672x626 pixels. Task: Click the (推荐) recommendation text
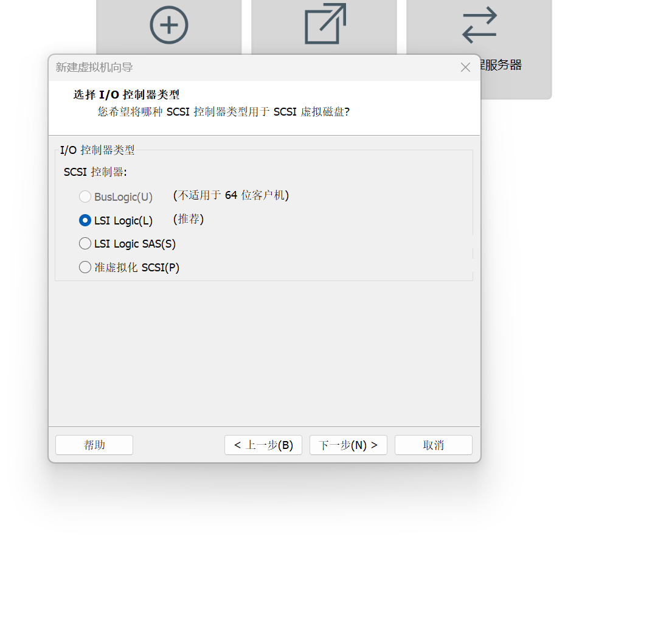click(188, 220)
